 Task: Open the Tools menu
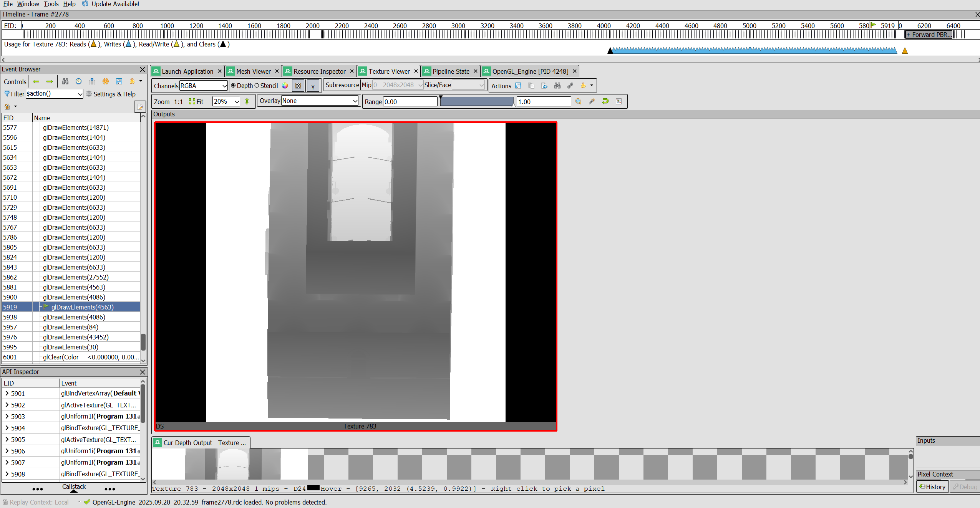click(x=51, y=4)
